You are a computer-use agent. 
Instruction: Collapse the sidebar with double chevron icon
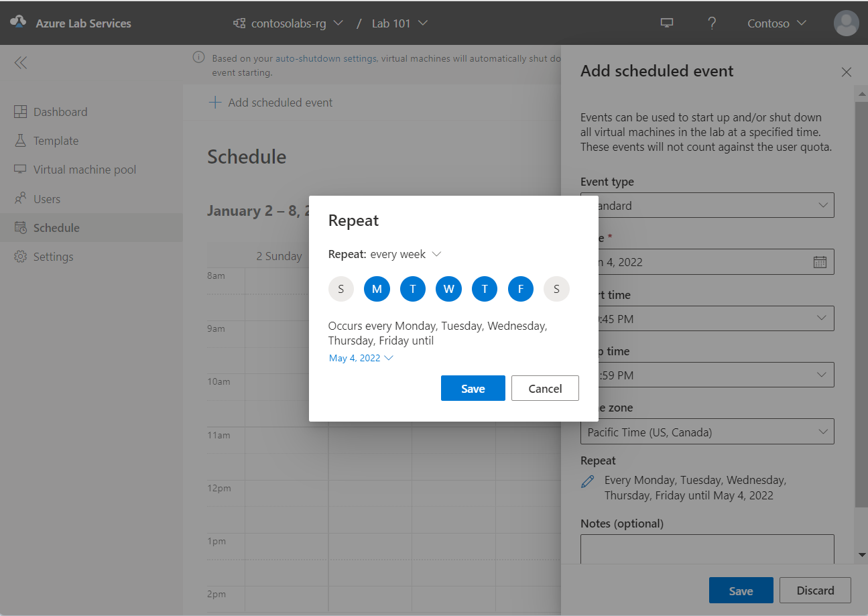(x=21, y=63)
